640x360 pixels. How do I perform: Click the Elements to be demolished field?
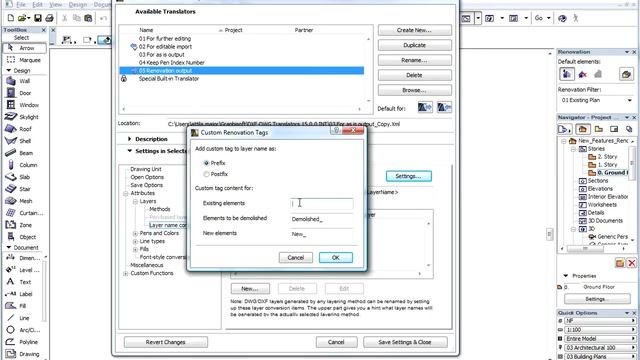[x=322, y=219]
